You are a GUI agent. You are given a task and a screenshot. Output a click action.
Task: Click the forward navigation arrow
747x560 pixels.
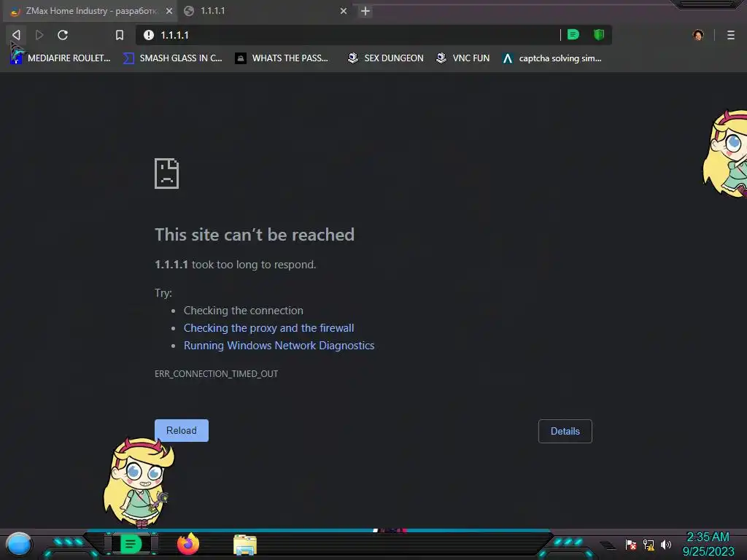pyautogui.click(x=39, y=35)
